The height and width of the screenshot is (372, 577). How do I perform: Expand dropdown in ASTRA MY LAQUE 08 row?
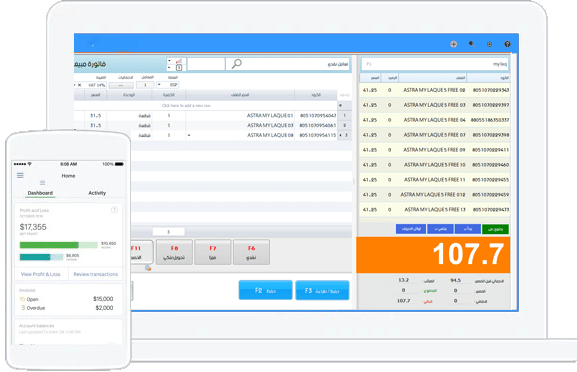pos(189,135)
